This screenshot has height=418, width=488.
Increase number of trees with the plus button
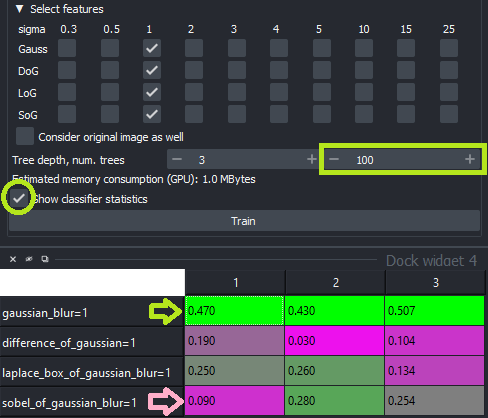(x=470, y=159)
